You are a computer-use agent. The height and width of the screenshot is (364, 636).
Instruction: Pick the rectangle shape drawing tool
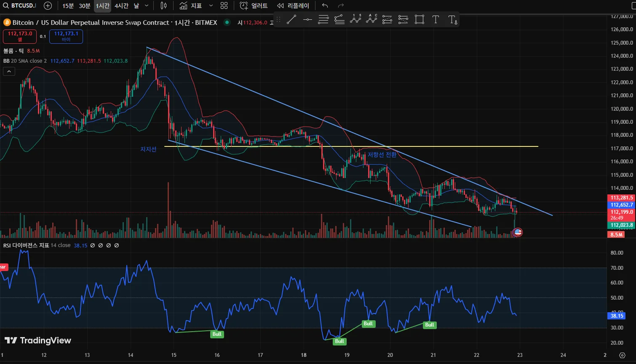point(419,19)
